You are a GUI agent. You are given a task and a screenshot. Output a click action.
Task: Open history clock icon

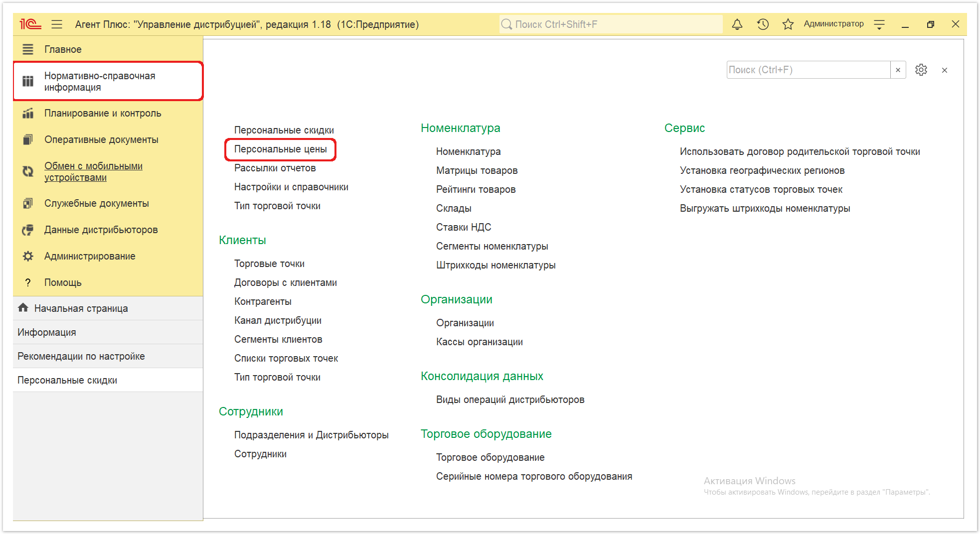click(763, 24)
